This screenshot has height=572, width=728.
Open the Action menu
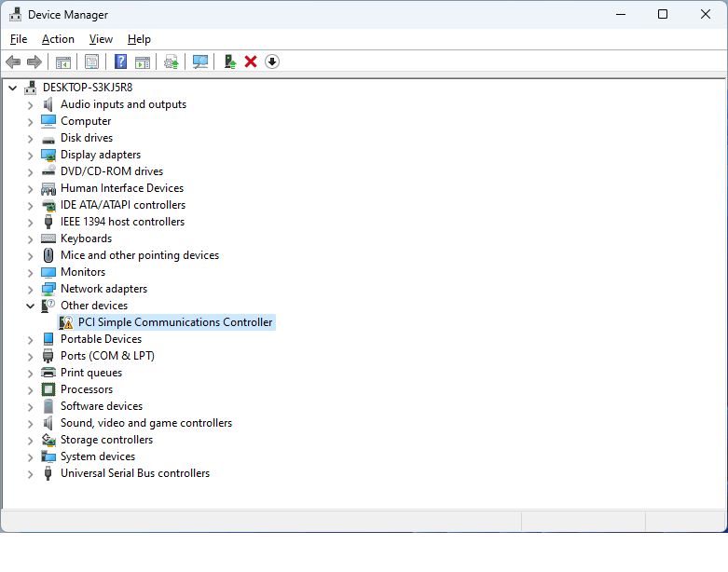[58, 39]
